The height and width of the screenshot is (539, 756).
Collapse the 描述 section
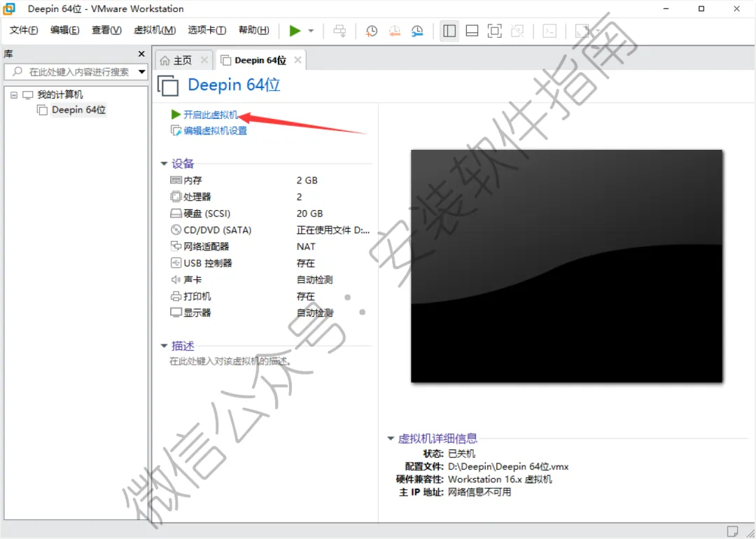tap(163, 346)
